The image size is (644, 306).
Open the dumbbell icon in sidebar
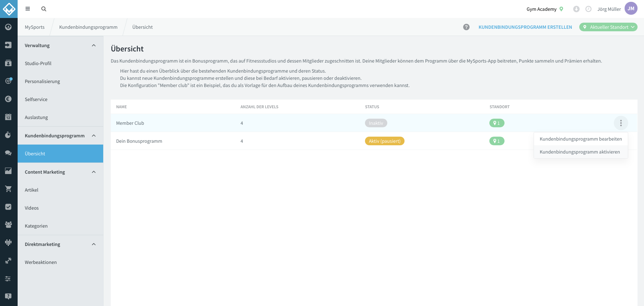point(8,261)
